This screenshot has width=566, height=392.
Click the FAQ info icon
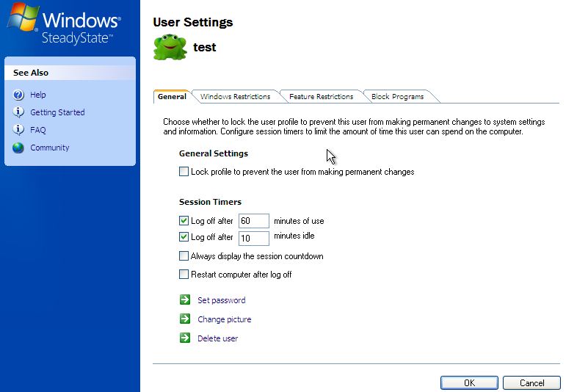click(18, 130)
